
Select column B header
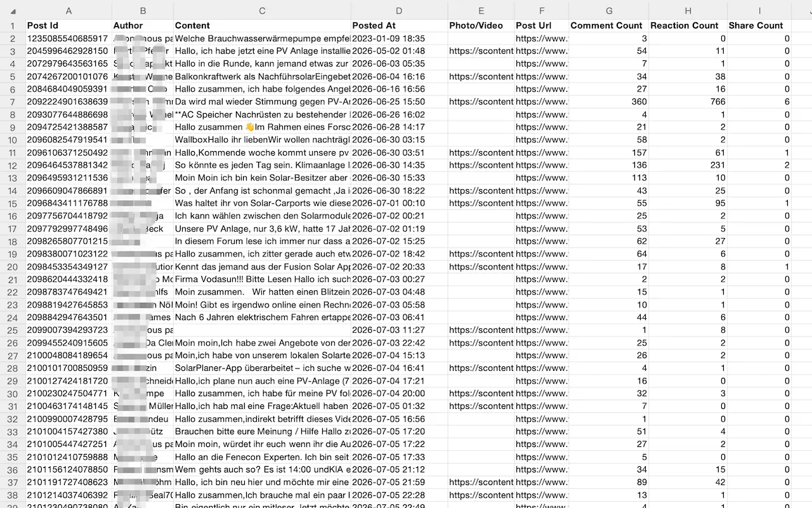143,11
